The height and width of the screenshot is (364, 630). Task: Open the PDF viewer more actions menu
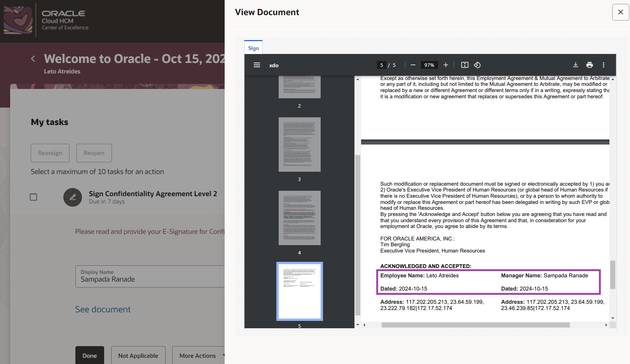pos(604,65)
